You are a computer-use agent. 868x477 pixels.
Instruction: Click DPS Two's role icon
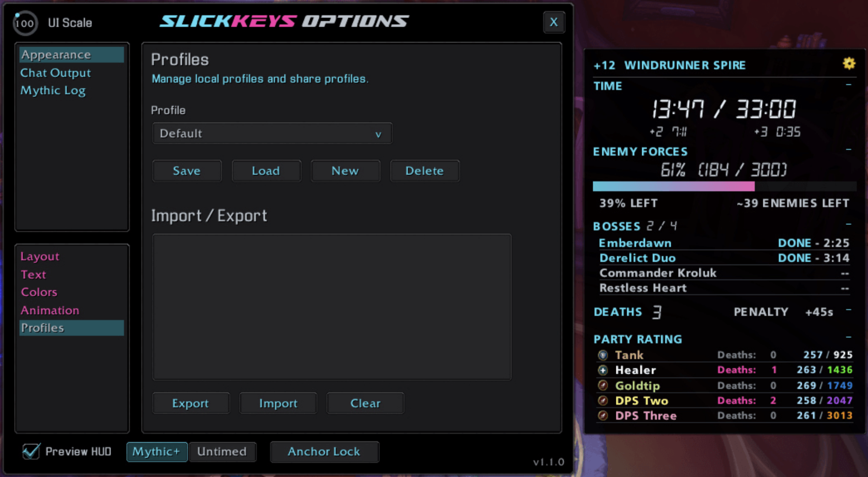pos(603,400)
